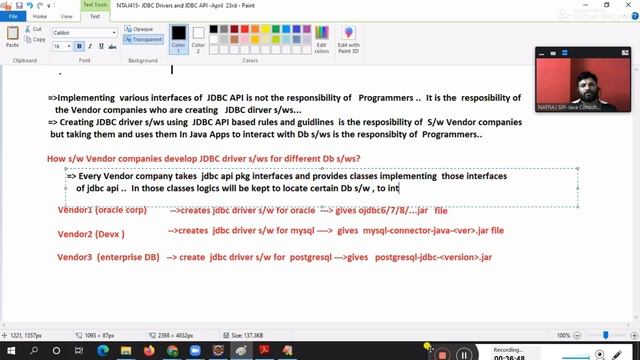Open the Edit colors dialog
640x360 pixels.
pos(322,39)
